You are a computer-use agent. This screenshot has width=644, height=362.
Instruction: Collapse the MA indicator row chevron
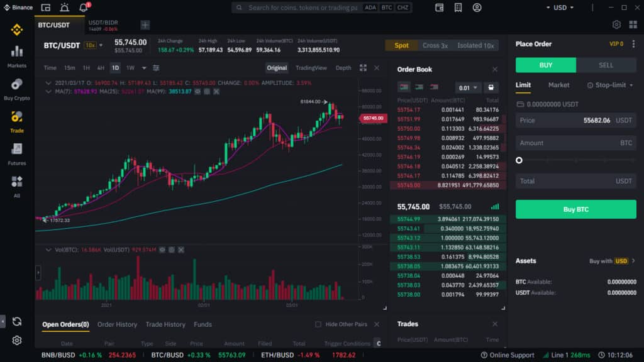click(x=48, y=92)
